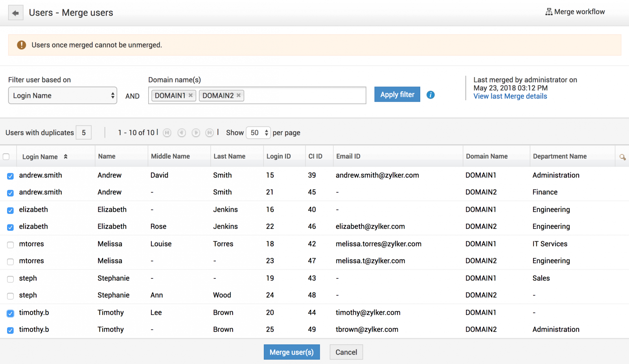The image size is (629, 364).
Task: Uncheck the timothy.b DOMAIN2 row checkbox
Action: pyautogui.click(x=10, y=330)
